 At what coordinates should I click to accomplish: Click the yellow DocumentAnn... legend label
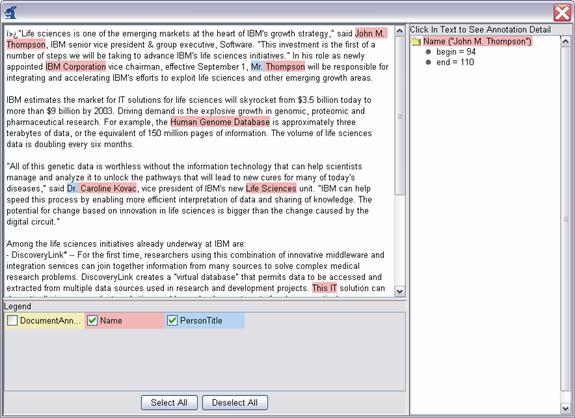tap(50, 320)
